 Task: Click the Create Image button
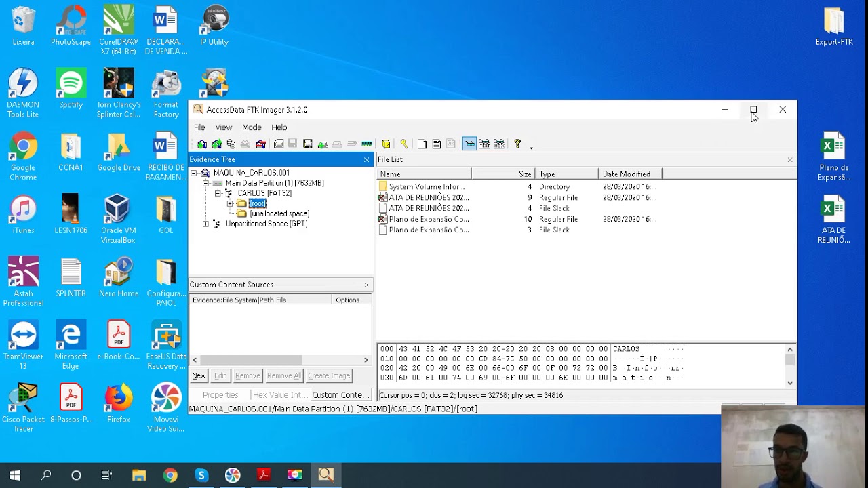pos(329,375)
